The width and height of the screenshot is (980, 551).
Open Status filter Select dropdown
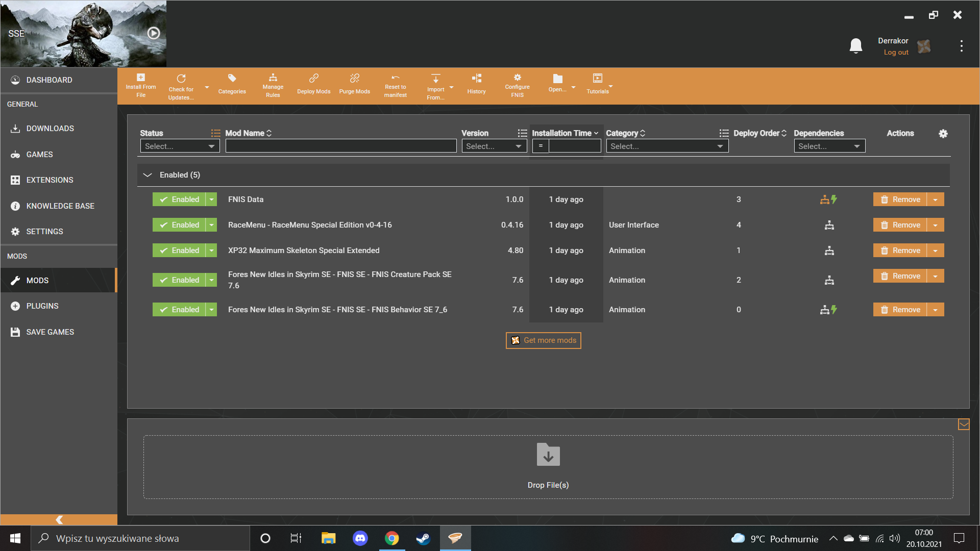[180, 146]
